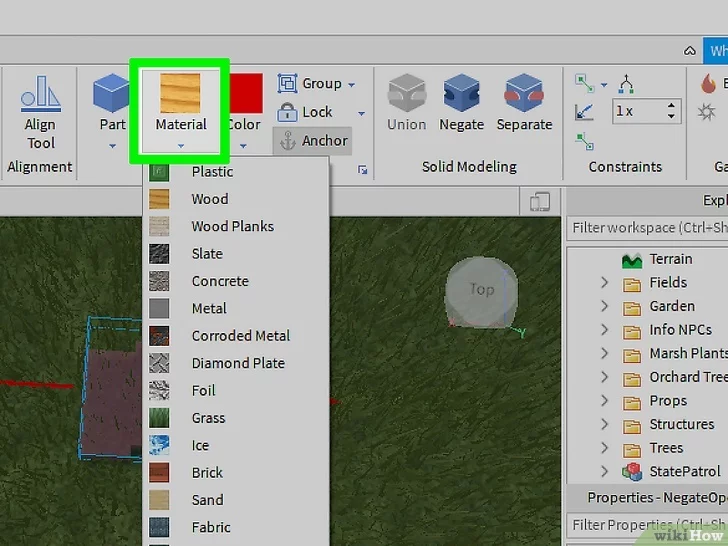
Task: Open the Align Tool
Action: [40, 113]
